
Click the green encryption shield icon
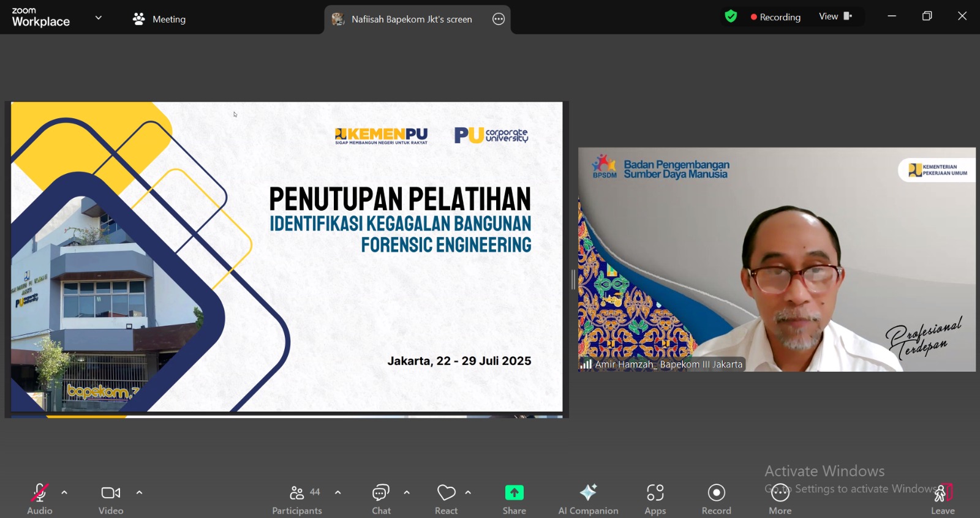point(731,17)
